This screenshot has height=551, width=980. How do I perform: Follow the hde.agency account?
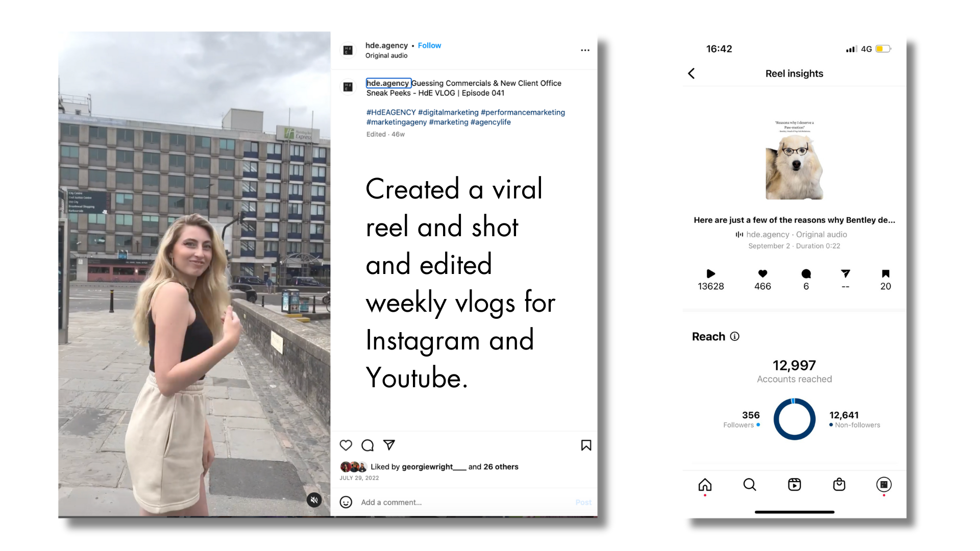[429, 45]
